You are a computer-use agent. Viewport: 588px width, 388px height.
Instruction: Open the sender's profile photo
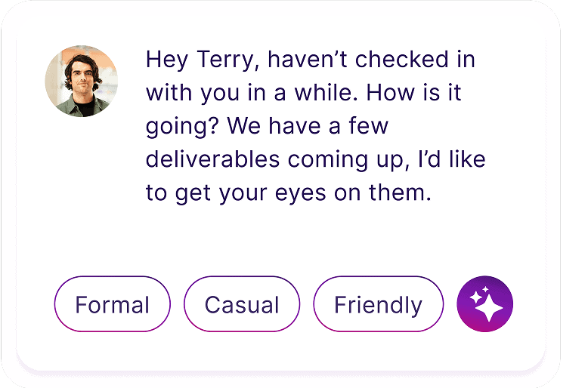tap(81, 81)
